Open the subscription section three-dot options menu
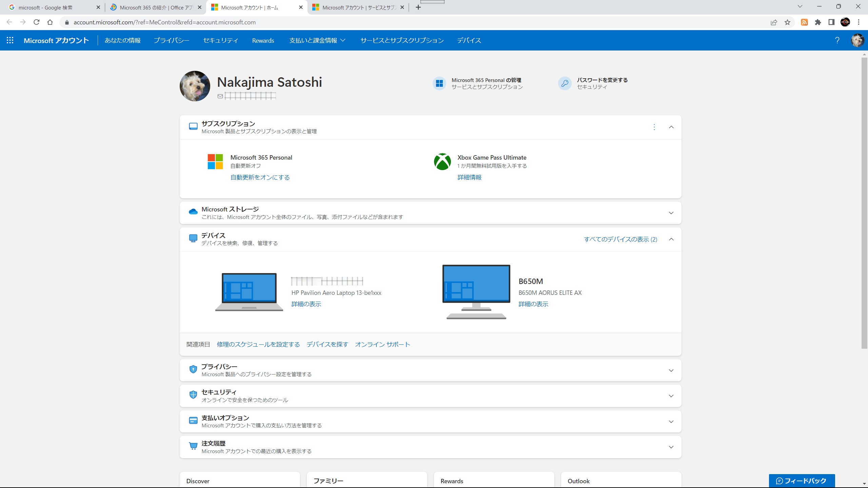Screen dimensions: 868x488 (x=654, y=127)
